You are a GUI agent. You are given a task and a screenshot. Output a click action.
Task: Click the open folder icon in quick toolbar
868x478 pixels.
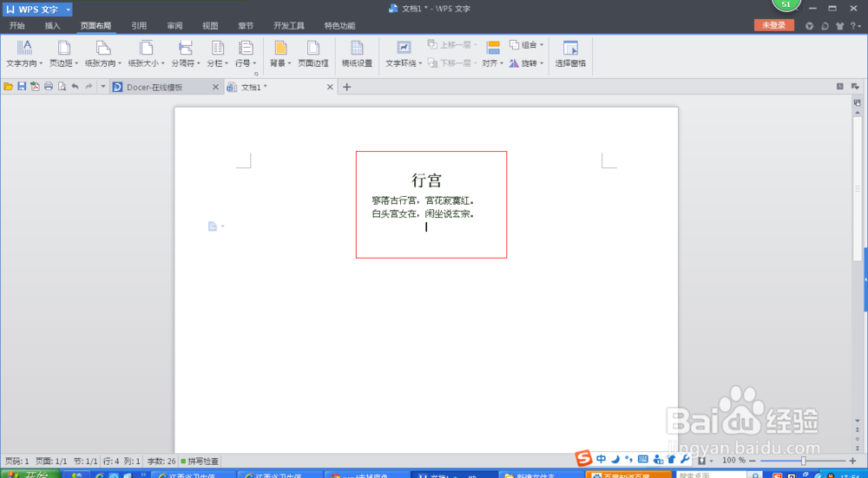[x=9, y=87]
